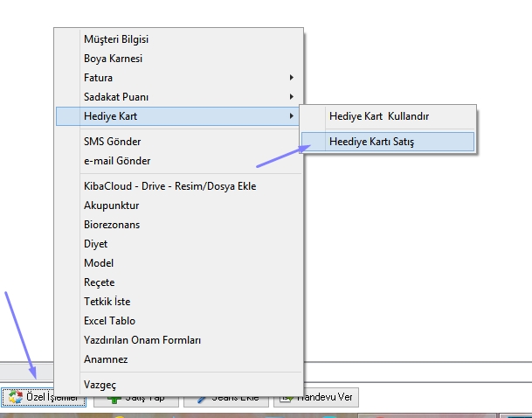Screen dimensions: 532x418
Task: Click the Özel İşlemler button icon
Action: (15, 398)
